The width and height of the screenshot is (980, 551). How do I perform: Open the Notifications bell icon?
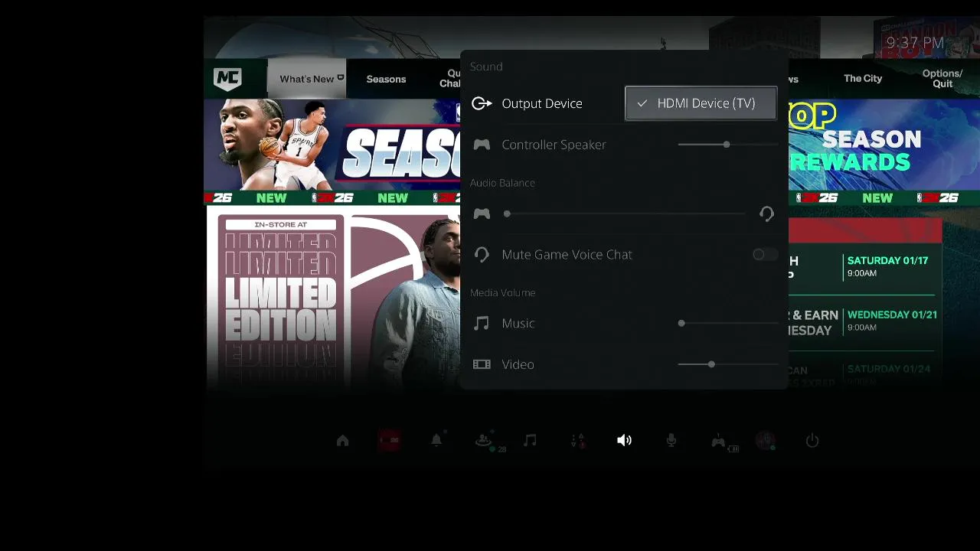coord(436,440)
